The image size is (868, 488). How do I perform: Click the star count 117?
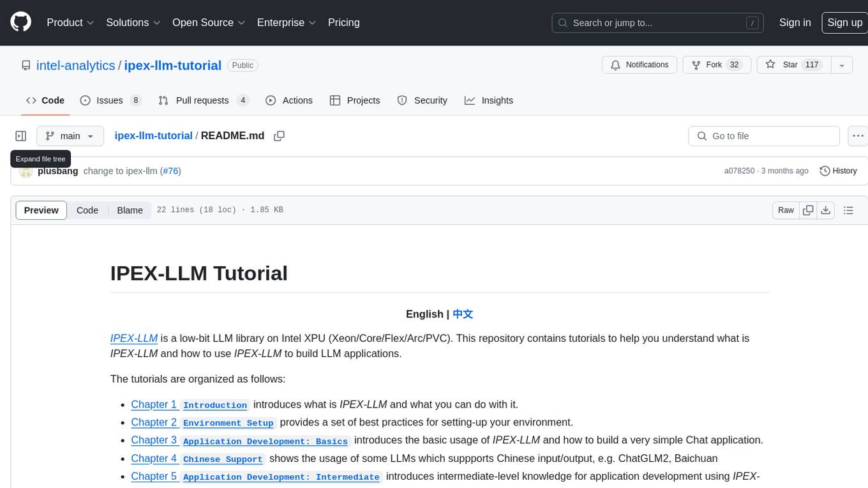click(x=812, y=65)
